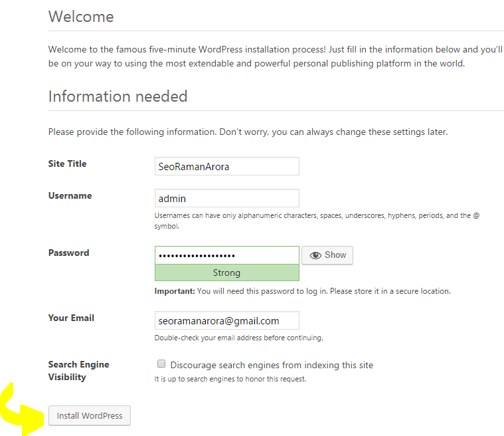
Task: Focus the Site Title input field
Action: pyautogui.click(x=227, y=166)
